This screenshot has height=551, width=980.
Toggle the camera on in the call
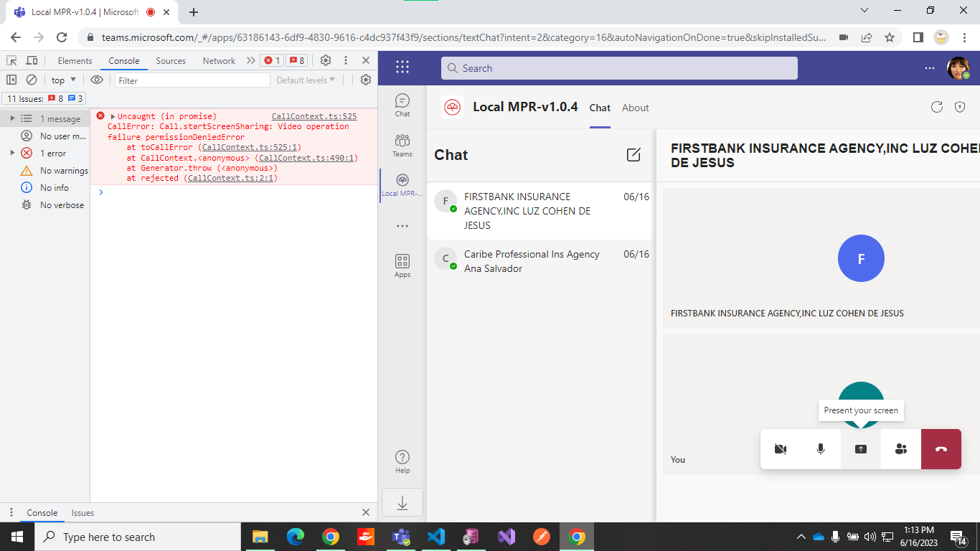(780, 448)
